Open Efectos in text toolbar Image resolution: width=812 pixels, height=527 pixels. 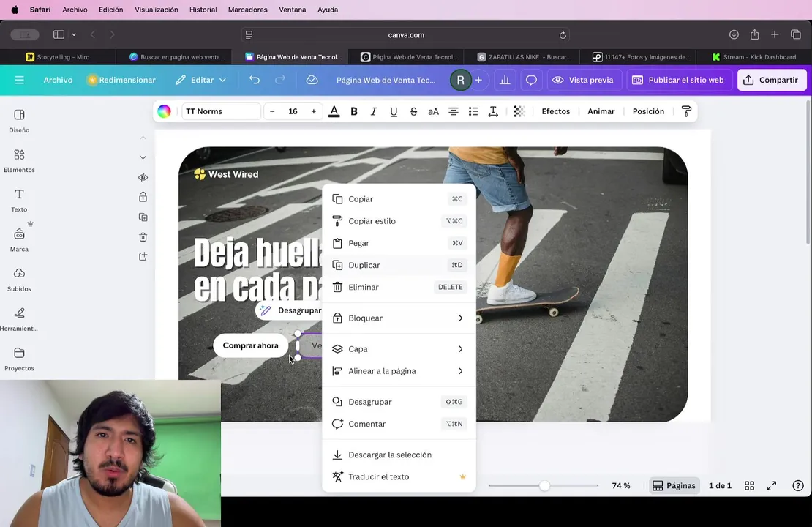click(556, 111)
